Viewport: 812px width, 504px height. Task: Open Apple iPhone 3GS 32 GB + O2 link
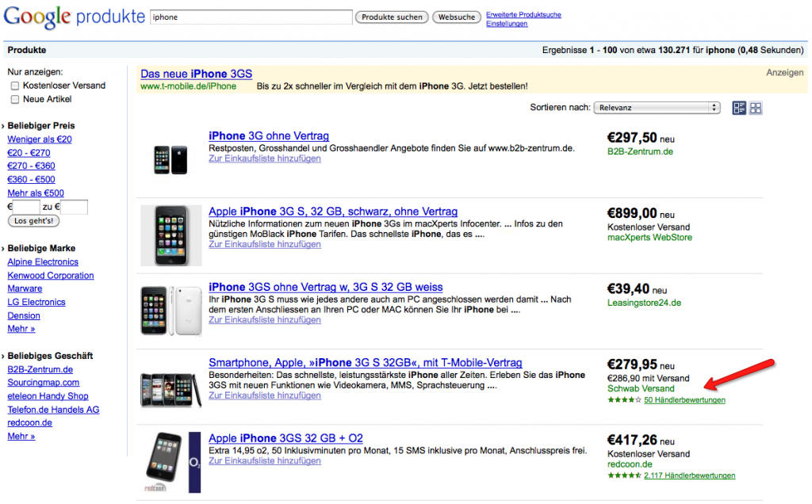pyautogui.click(x=285, y=437)
